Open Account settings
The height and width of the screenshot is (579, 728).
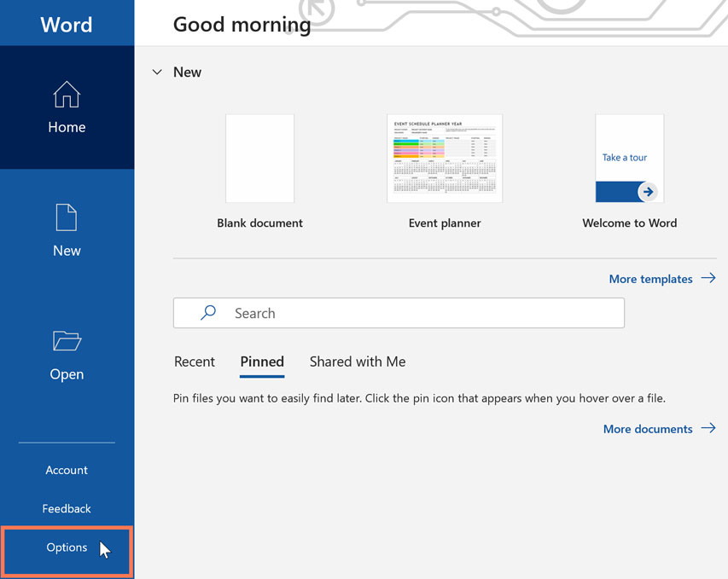(67, 470)
